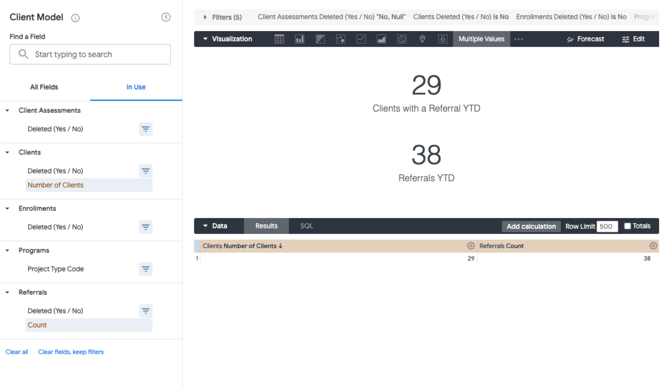Toggle filter on Client Assessments Deleted
This screenshot has width=670, height=387.
[146, 129]
